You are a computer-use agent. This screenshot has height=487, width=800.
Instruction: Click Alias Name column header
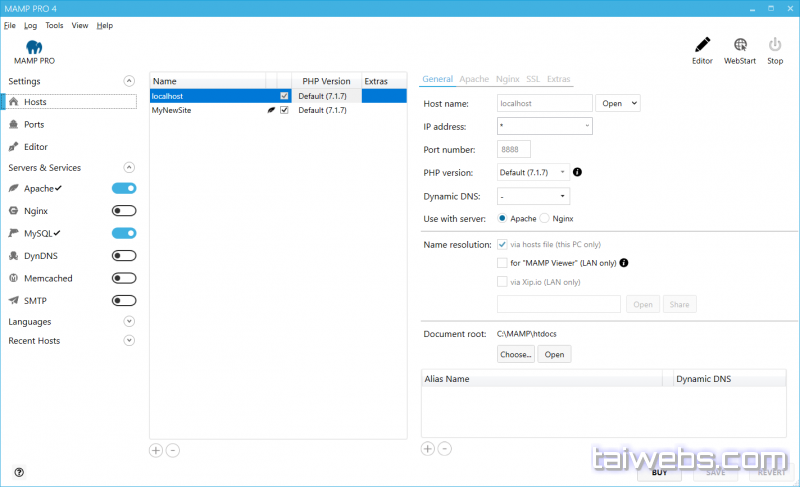542,379
